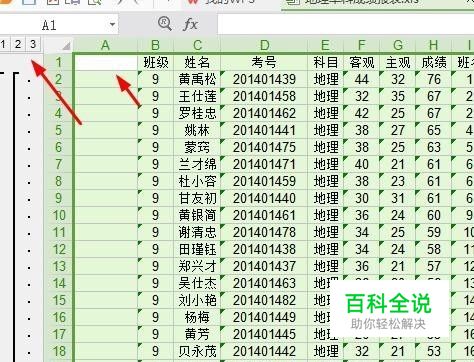Click the magnifier zoom icon beside fx

tap(165, 24)
